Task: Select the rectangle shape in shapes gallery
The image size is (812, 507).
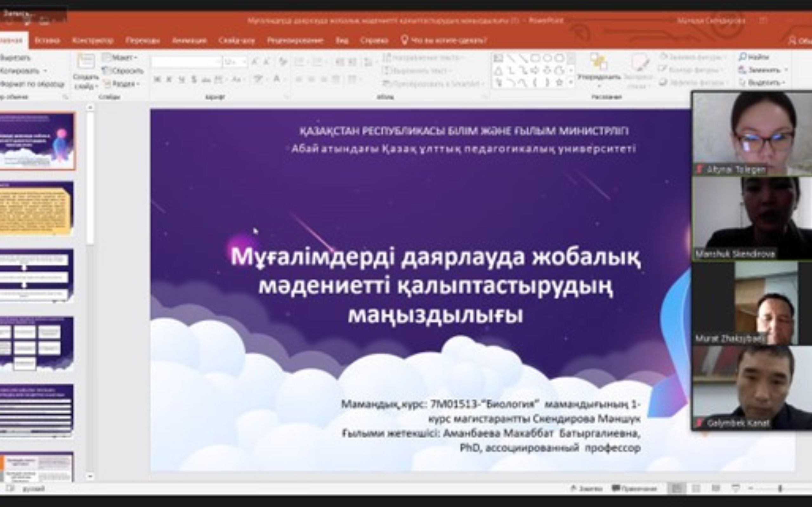Action: (535, 58)
